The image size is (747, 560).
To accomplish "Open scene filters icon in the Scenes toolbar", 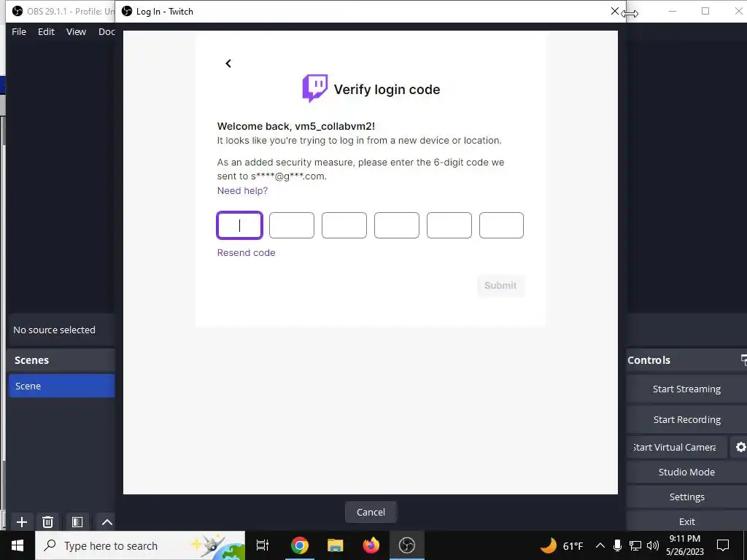I will [77, 522].
